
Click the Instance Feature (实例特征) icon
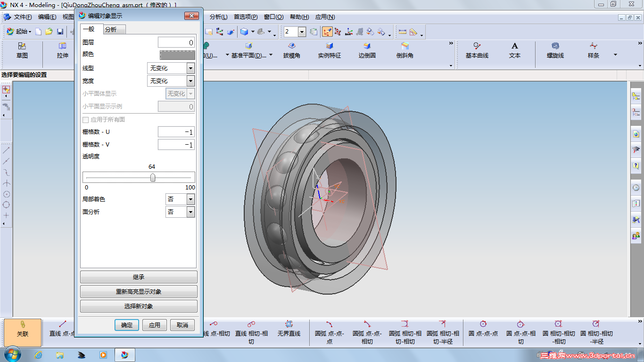tap(329, 46)
